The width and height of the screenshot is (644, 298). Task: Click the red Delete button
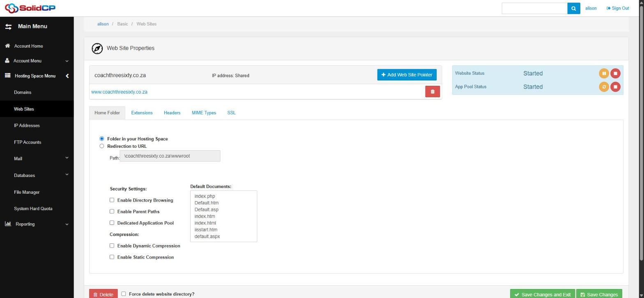pyautogui.click(x=103, y=294)
